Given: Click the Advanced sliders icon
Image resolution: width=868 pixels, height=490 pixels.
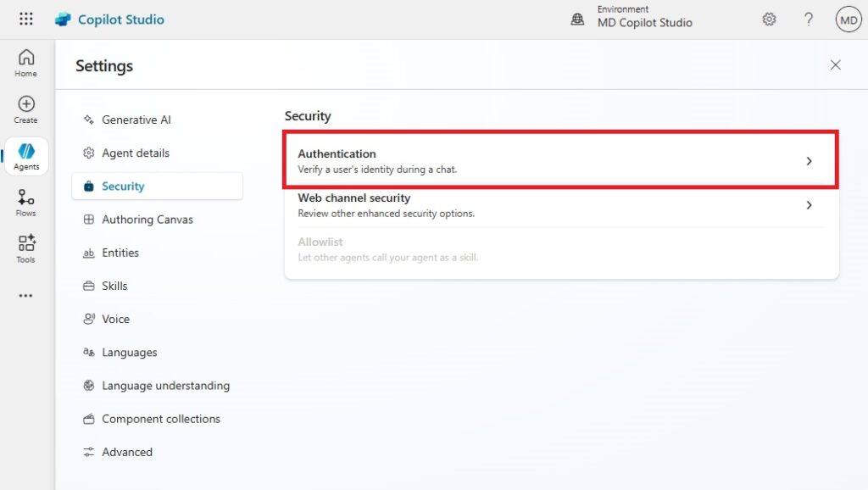Looking at the screenshot, I should coord(88,452).
